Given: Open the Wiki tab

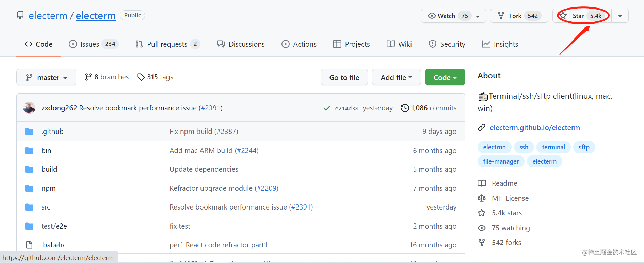Looking at the screenshot, I should (399, 44).
